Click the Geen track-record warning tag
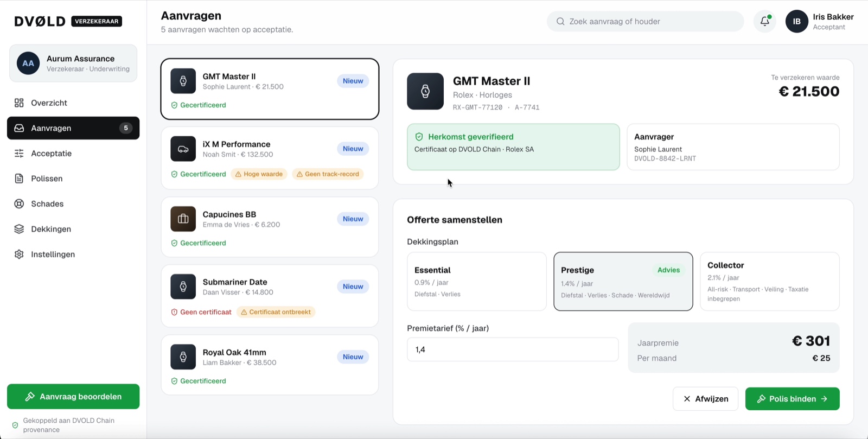 pos(328,174)
